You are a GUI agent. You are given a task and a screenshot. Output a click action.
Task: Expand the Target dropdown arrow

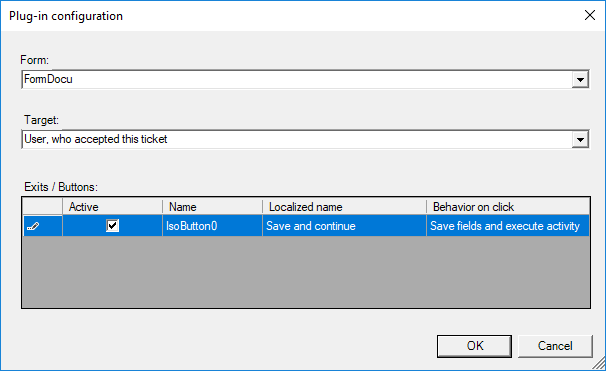coord(580,140)
